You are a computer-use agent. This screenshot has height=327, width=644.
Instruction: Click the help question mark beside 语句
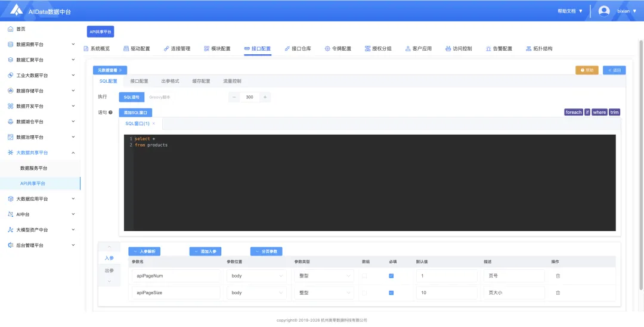click(x=110, y=113)
